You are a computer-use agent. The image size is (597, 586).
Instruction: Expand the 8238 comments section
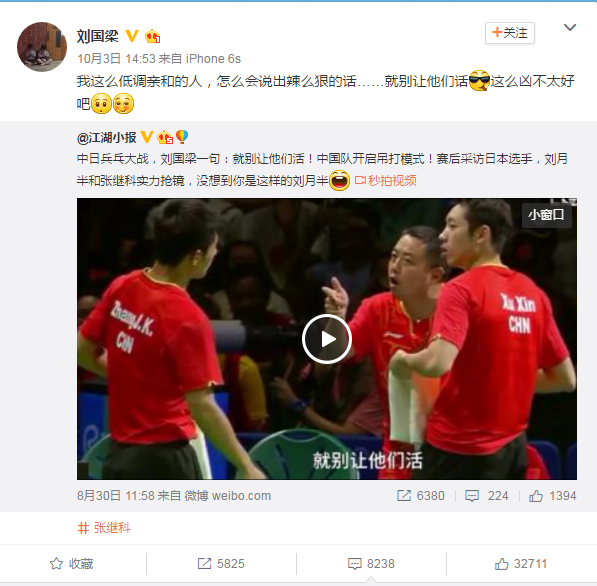coord(371,564)
